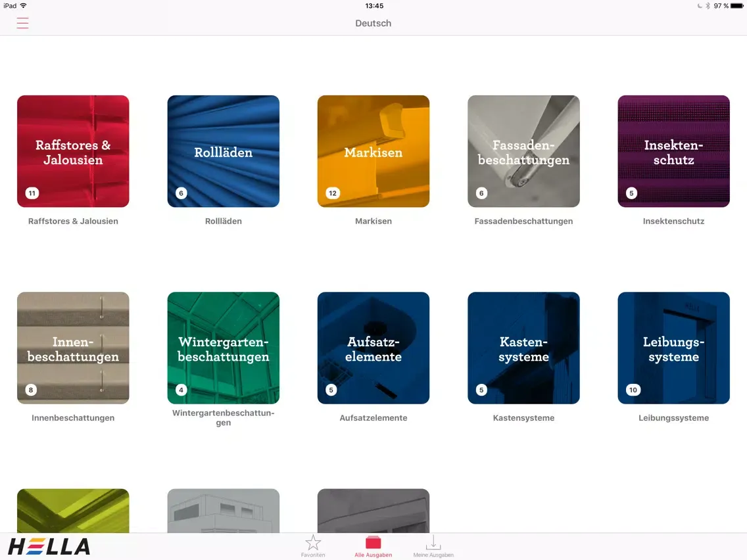Open the orange Markisen category tile
Viewport: 747px width, 560px height.
coord(373,151)
